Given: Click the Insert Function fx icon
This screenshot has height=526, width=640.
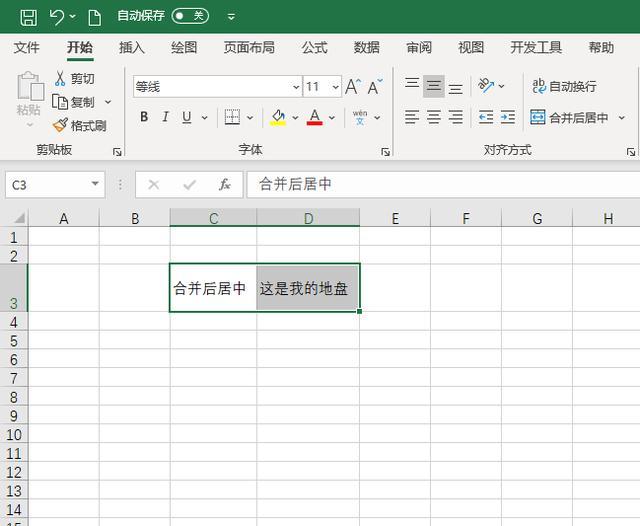Looking at the screenshot, I should pos(225,184).
